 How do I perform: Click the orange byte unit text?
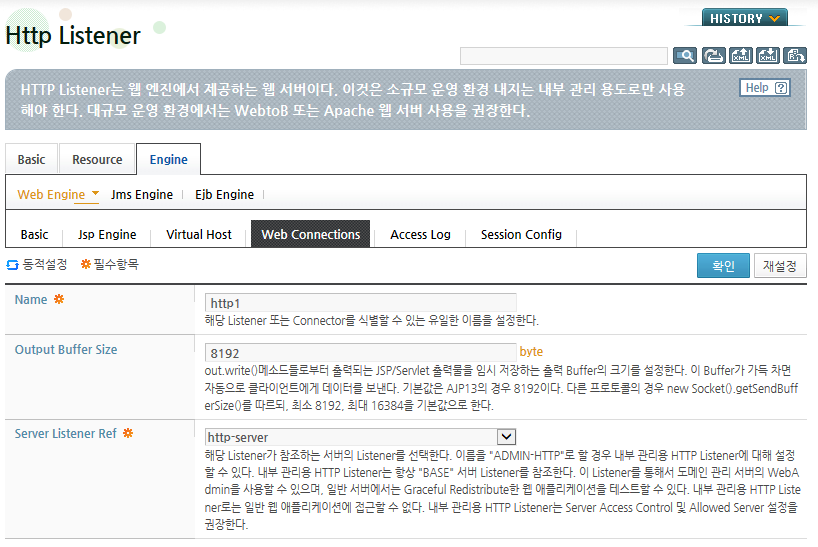531,352
